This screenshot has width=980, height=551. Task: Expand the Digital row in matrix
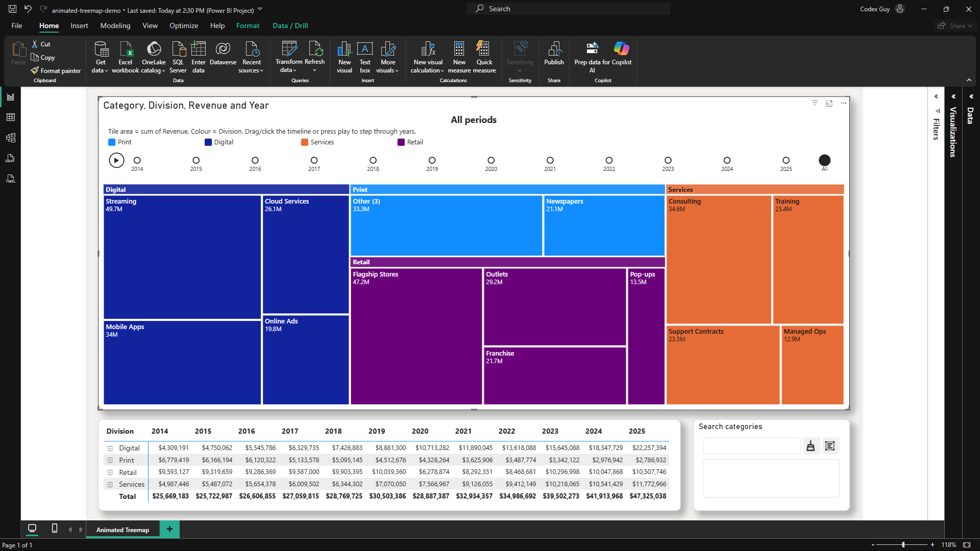(110, 448)
